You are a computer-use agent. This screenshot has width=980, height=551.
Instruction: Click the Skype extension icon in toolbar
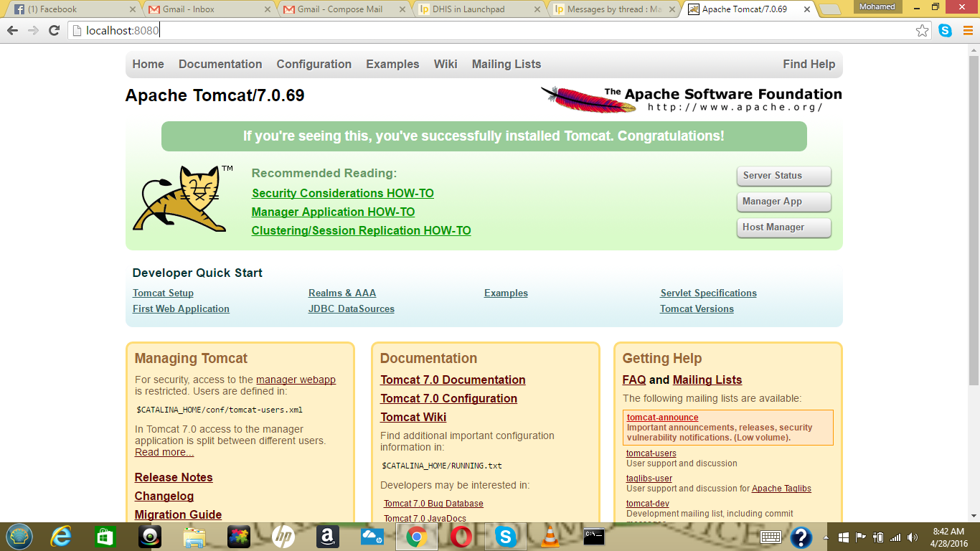(945, 31)
